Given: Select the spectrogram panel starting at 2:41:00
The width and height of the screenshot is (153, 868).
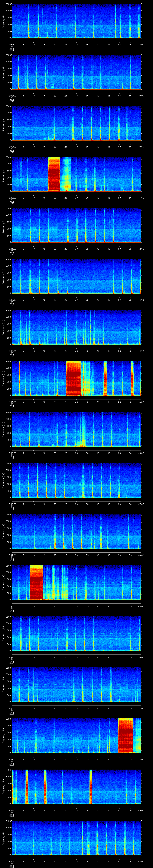Looking at the screenshot, I should (x=77, y=225).
